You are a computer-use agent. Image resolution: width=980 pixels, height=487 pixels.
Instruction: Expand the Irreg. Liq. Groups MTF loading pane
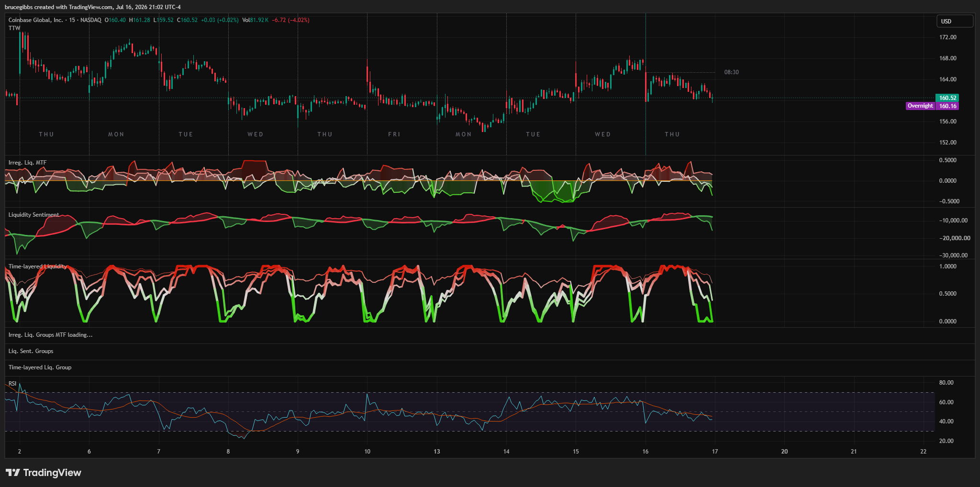pyautogui.click(x=50, y=335)
